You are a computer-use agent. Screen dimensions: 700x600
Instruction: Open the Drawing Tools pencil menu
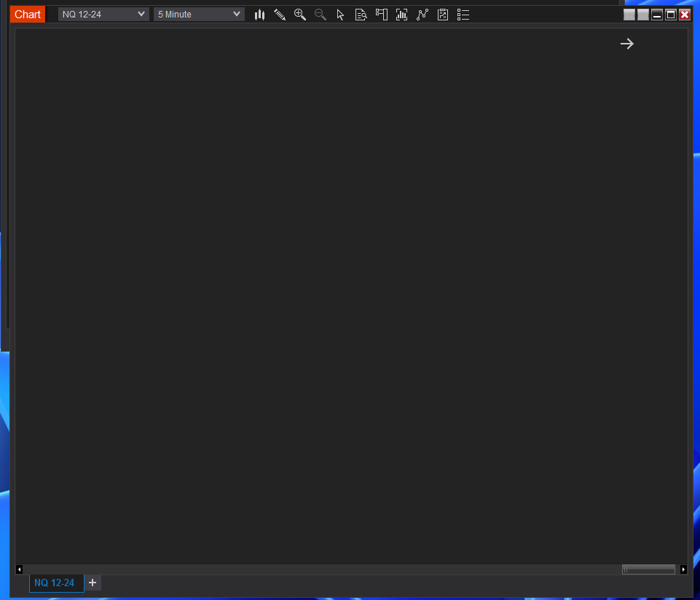click(280, 15)
